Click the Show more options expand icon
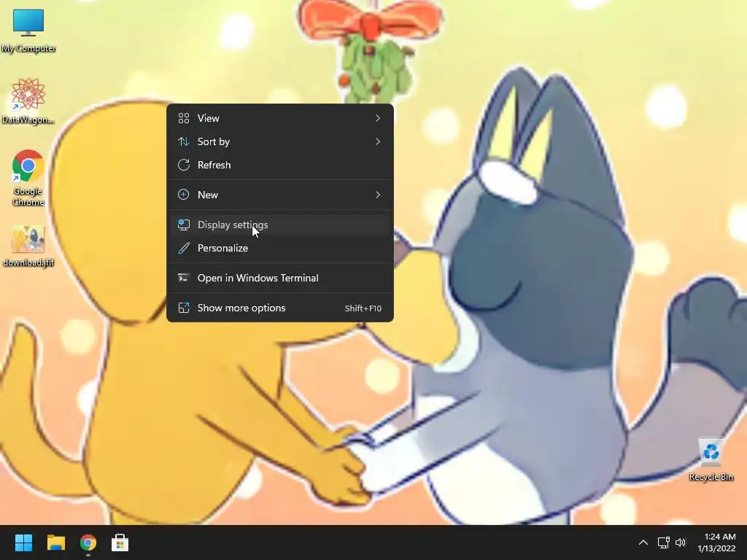 point(183,308)
